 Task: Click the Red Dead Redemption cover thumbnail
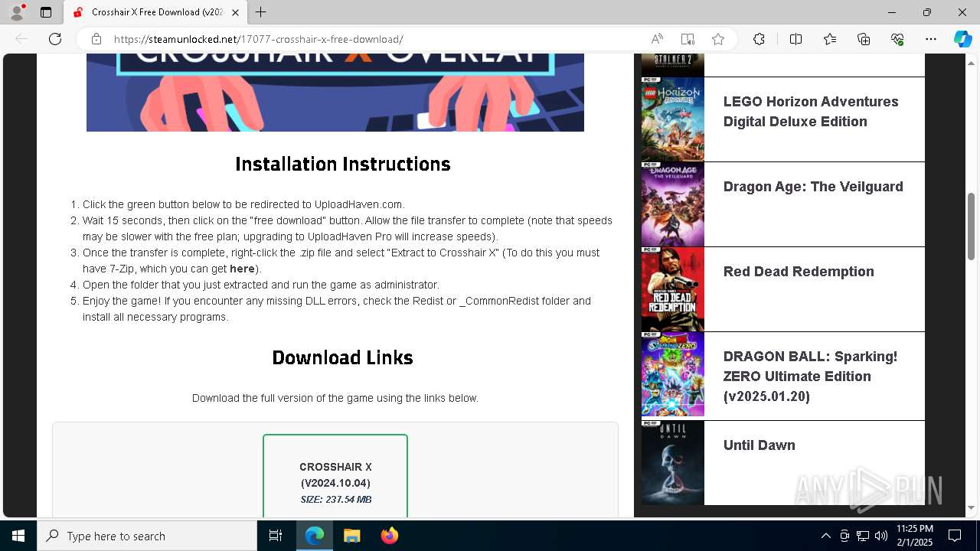[x=673, y=289]
